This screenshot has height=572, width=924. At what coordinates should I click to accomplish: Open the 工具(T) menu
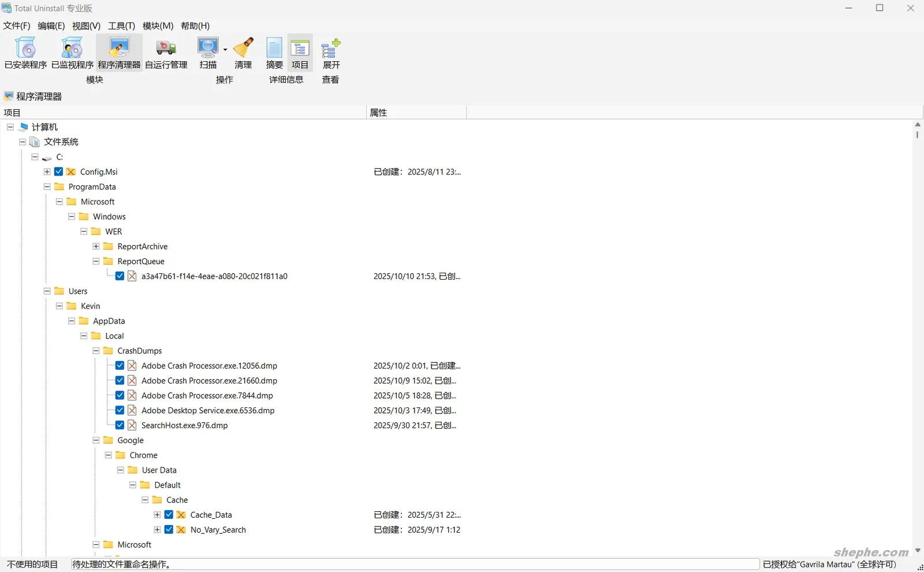click(121, 26)
